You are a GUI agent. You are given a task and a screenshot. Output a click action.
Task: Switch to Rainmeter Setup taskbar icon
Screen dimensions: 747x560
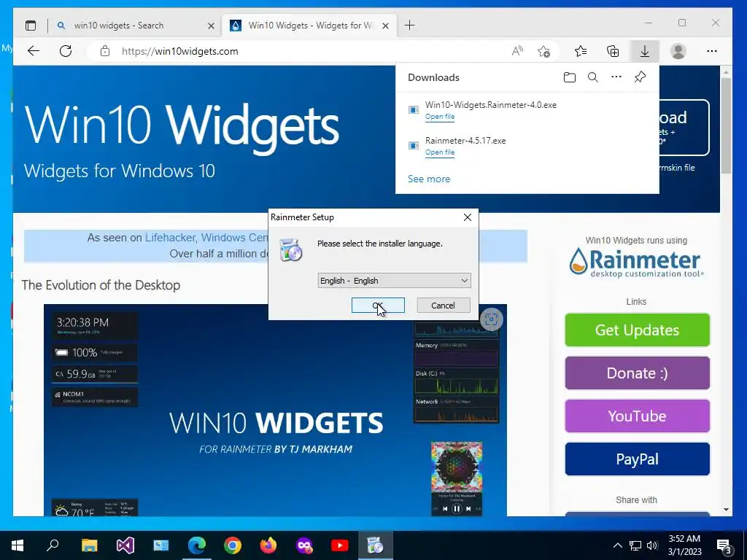coord(376,545)
